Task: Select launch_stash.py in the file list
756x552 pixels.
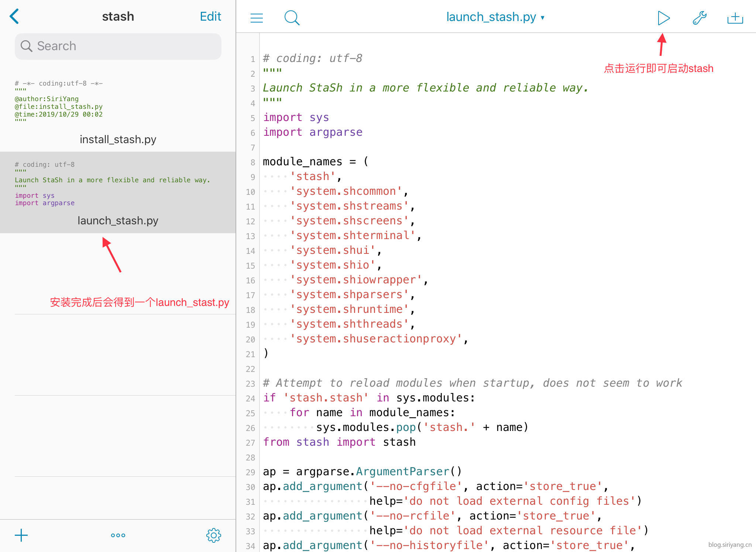Action: pos(118,220)
